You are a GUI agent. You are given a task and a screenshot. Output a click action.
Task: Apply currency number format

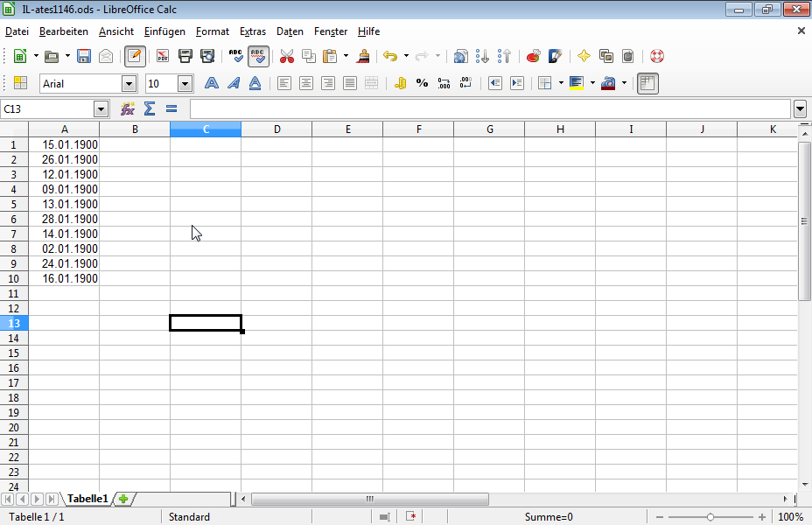400,83
